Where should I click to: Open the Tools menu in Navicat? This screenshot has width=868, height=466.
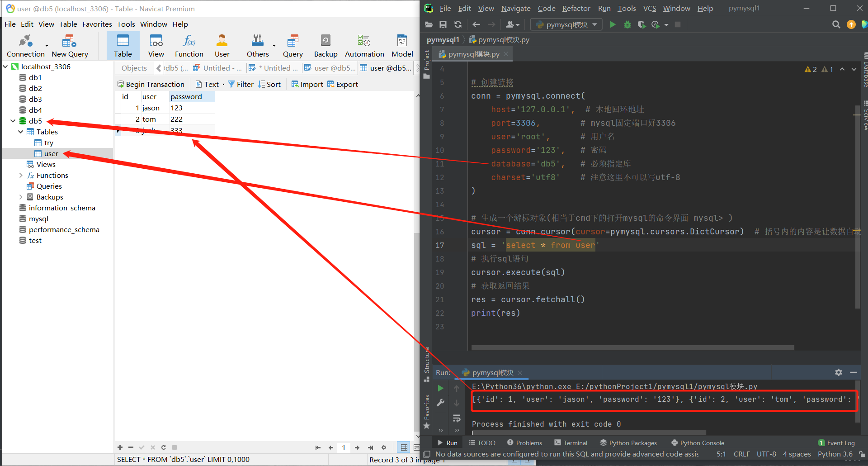pos(126,24)
